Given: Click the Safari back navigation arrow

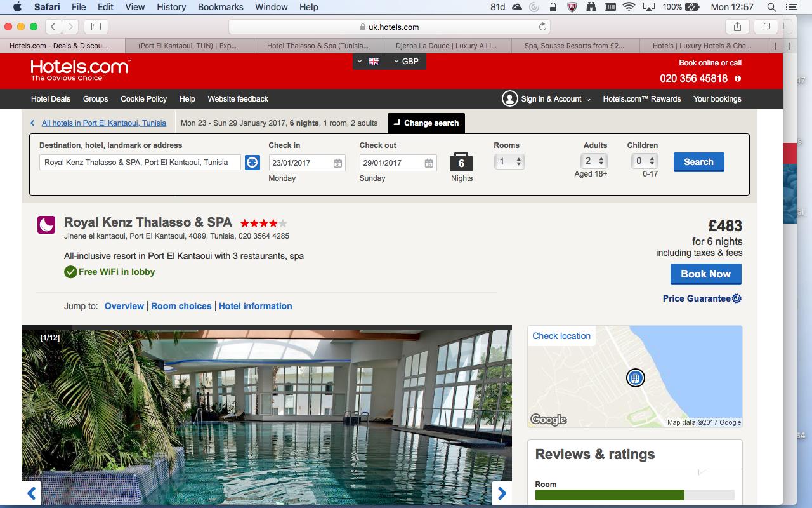Looking at the screenshot, I should click(x=54, y=27).
